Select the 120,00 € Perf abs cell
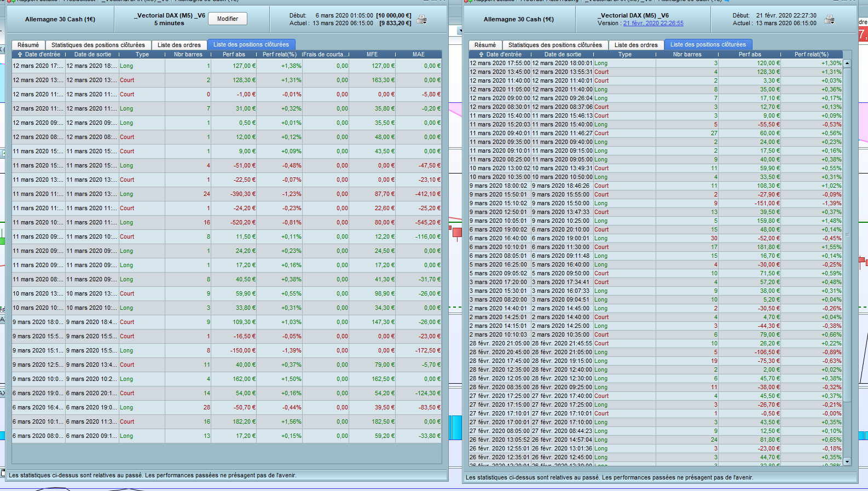This screenshot has height=491, width=868. point(750,63)
